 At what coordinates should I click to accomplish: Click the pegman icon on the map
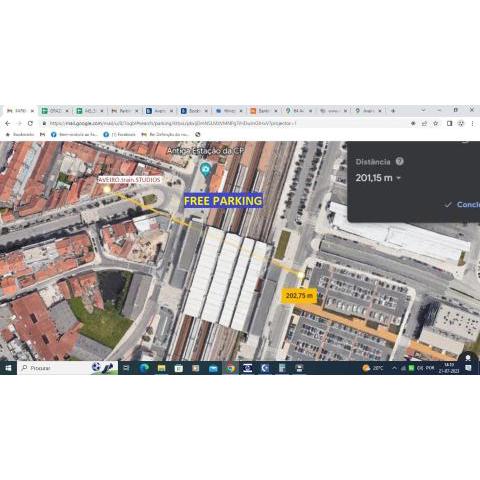tap(468, 358)
